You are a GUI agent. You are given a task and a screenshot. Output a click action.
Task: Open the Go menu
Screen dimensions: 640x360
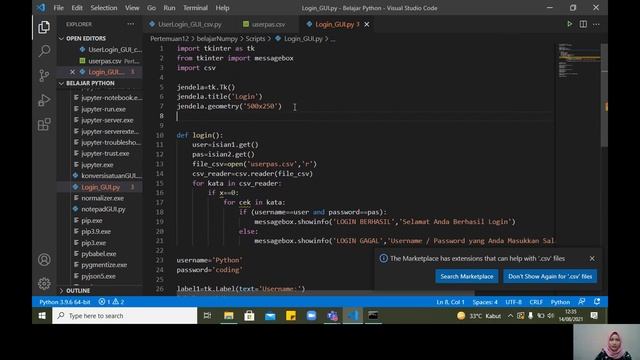tap(151, 8)
